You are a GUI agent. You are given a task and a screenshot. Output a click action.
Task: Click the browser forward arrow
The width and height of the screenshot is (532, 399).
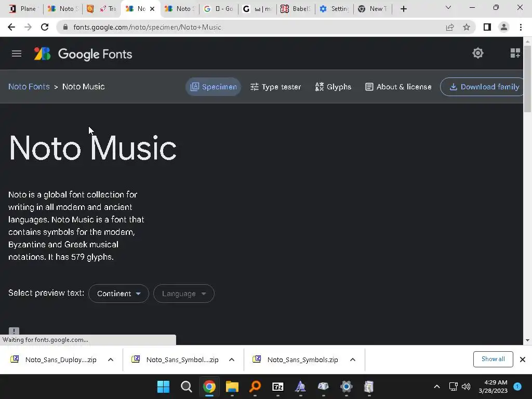(x=28, y=27)
